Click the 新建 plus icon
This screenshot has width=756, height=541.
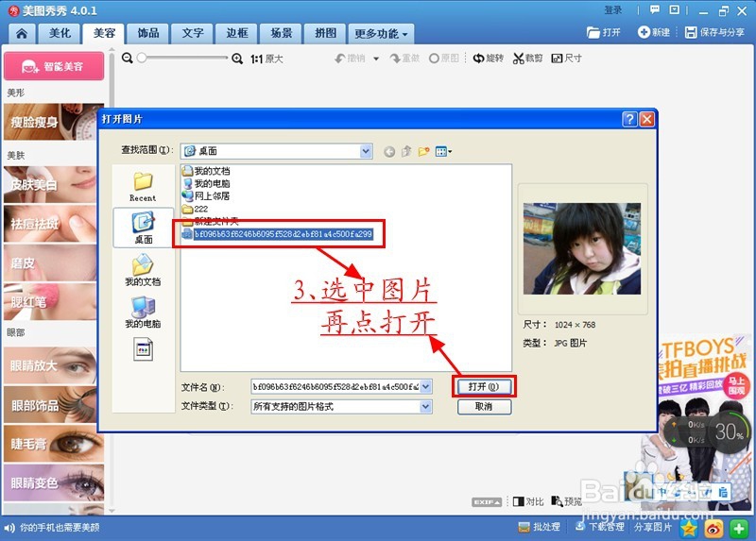(644, 32)
